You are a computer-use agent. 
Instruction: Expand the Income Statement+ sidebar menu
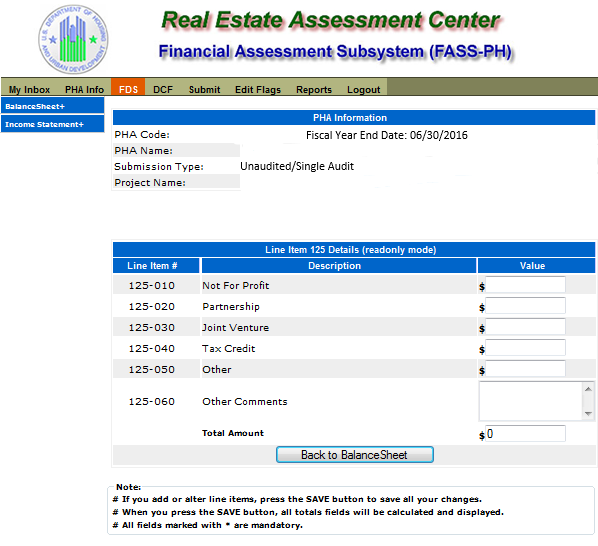(x=53, y=124)
